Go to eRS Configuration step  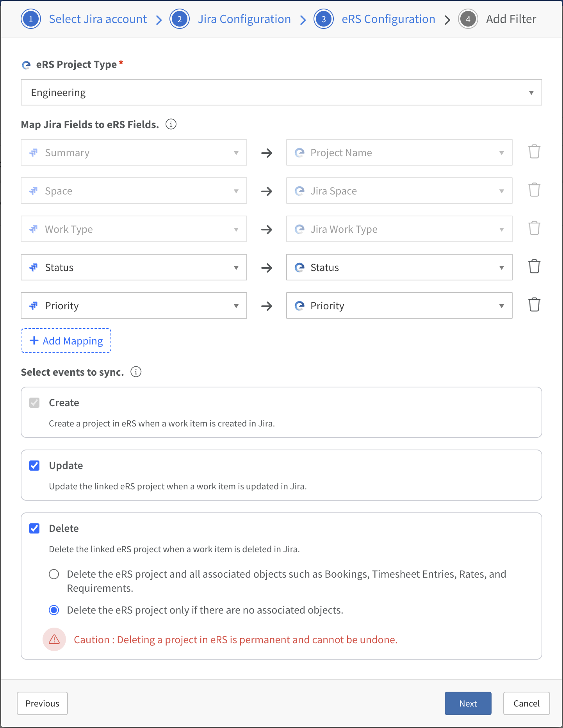388,19
